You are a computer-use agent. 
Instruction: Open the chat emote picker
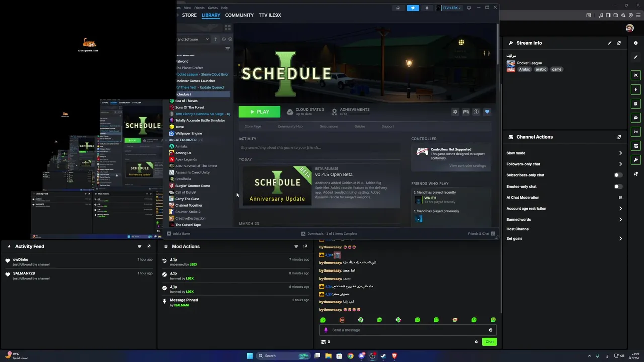491,330
